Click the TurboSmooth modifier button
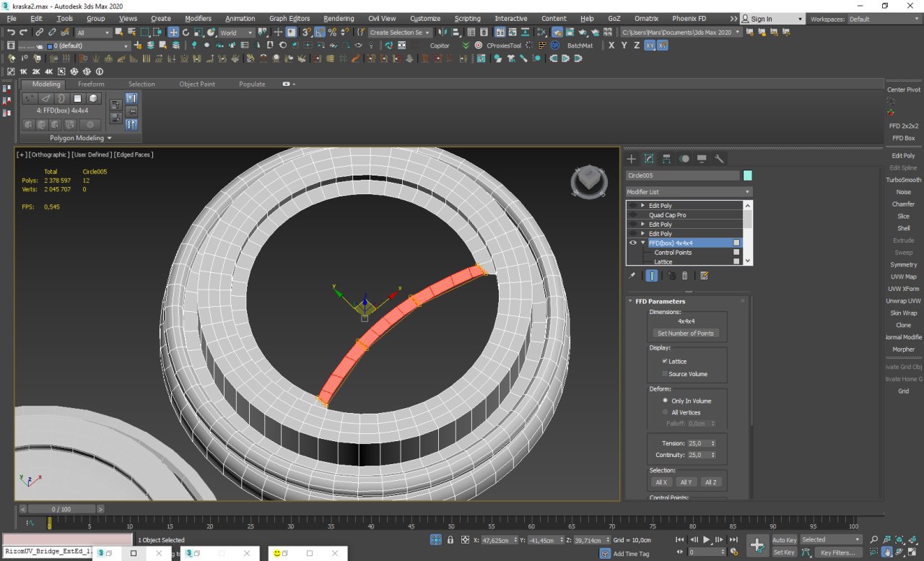This screenshot has width=924, height=561. click(903, 180)
